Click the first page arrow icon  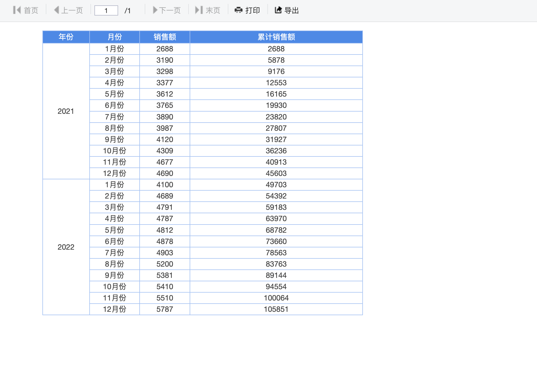pyautogui.click(x=17, y=10)
